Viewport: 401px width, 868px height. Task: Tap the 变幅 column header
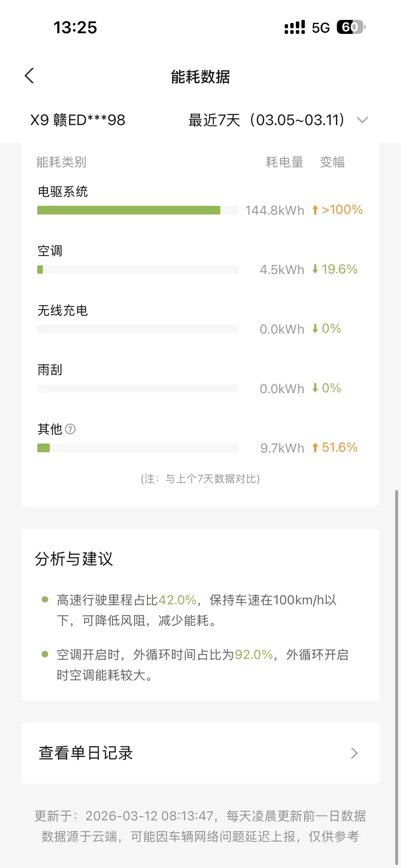point(332,162)
